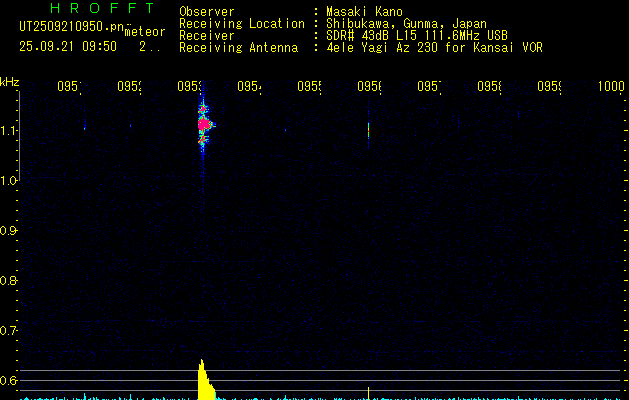Click the 0.8 kHz axis label
Screen dimensions: 629x400
tap(9, 281)
